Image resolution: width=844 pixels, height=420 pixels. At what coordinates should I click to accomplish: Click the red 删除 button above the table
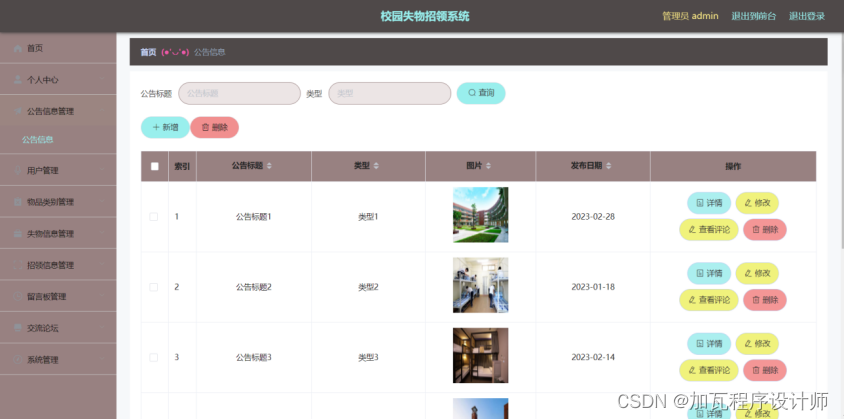coord(214,128)
